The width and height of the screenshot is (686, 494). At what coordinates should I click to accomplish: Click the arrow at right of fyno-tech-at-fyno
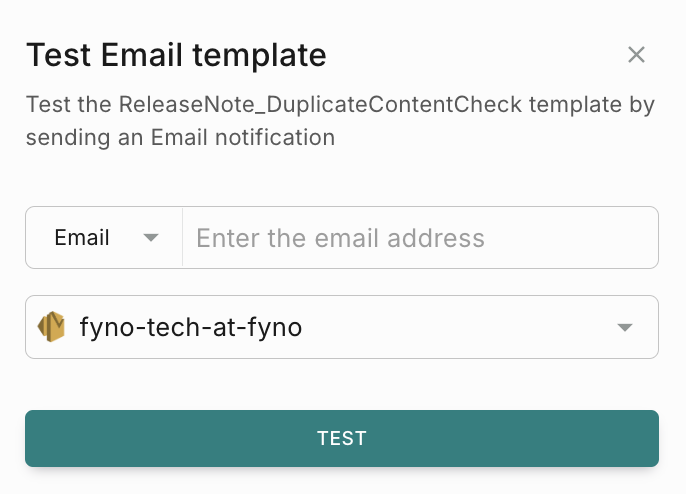pyautogui.click(x=624, y=327)
